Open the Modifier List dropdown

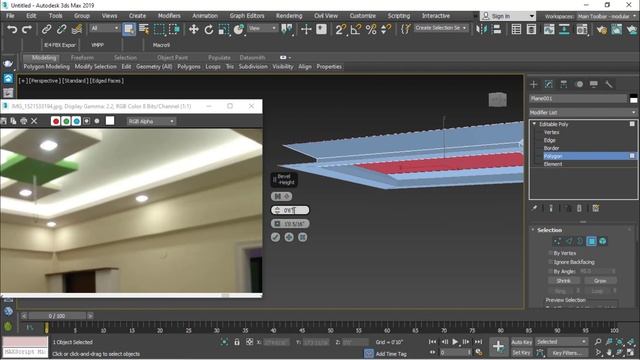click(583, 112)
